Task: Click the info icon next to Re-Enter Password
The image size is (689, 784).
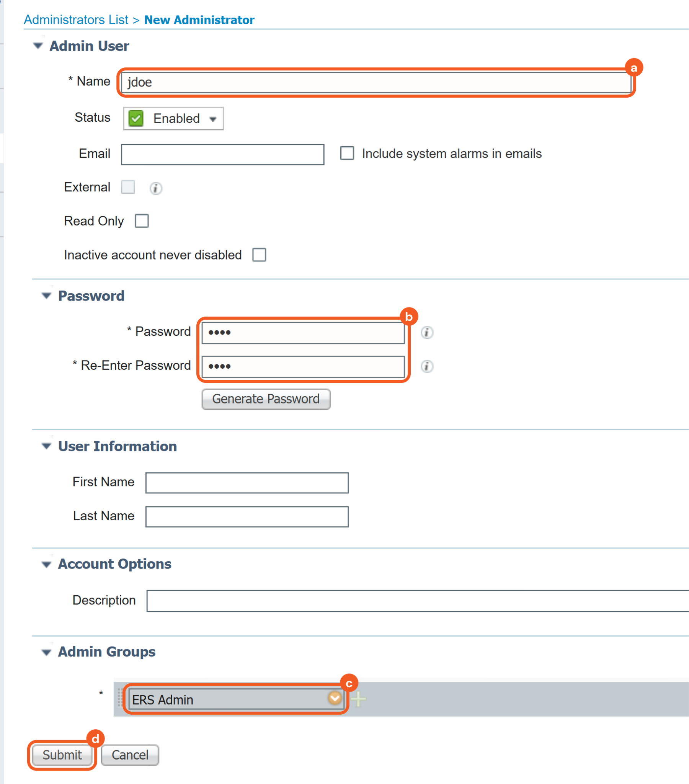Action: click(426, 366)
